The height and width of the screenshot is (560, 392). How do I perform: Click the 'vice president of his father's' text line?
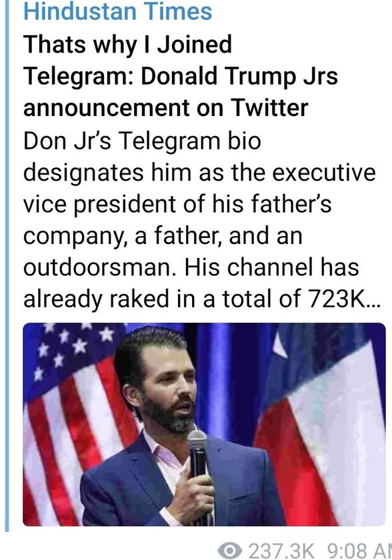tap(177, 204)
